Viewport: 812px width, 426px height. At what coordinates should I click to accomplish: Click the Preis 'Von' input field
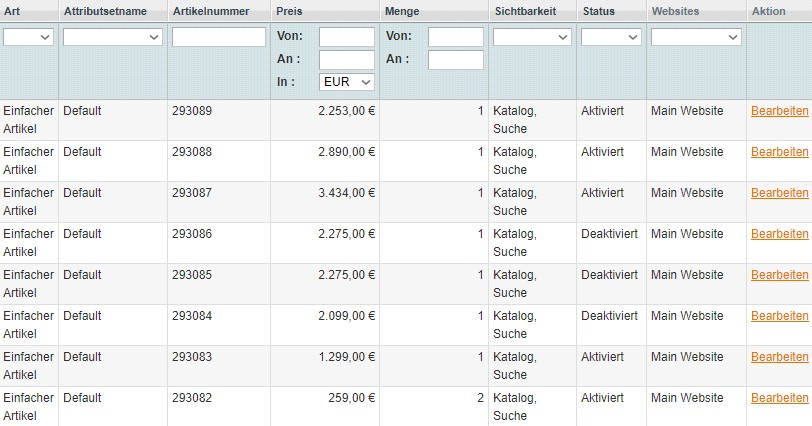pos(346,37)
